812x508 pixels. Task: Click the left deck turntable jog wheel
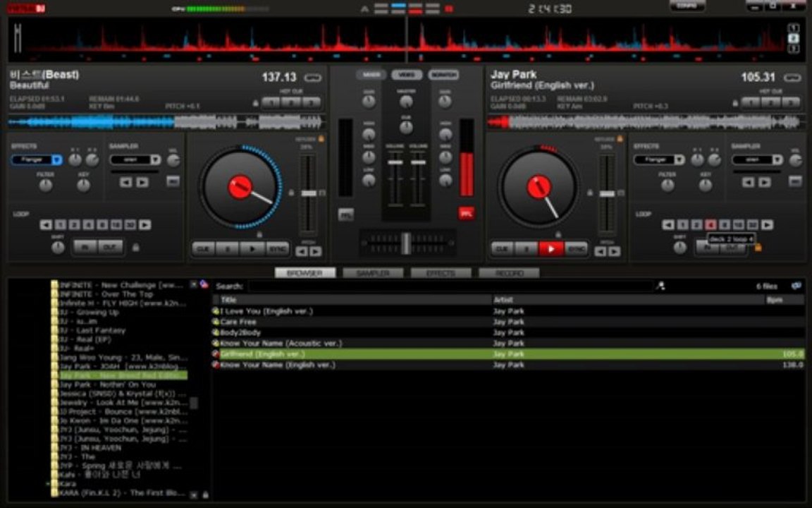tap(240, 187)
